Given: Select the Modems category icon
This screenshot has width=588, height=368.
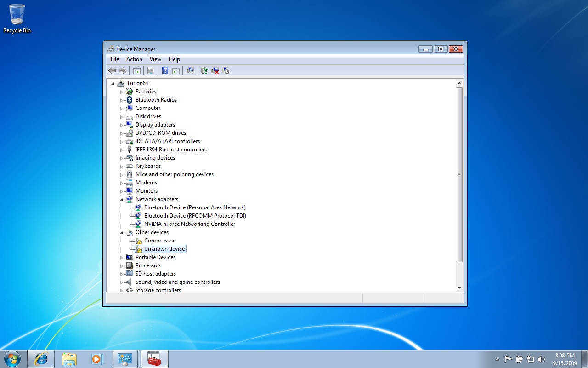Looking at the screenshot, I should pyautogui.click(x=130, y=183).
